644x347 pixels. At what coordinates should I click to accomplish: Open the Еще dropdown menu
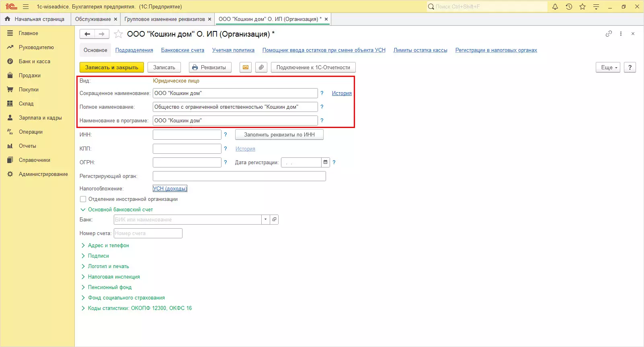click(x=608, y=67)
